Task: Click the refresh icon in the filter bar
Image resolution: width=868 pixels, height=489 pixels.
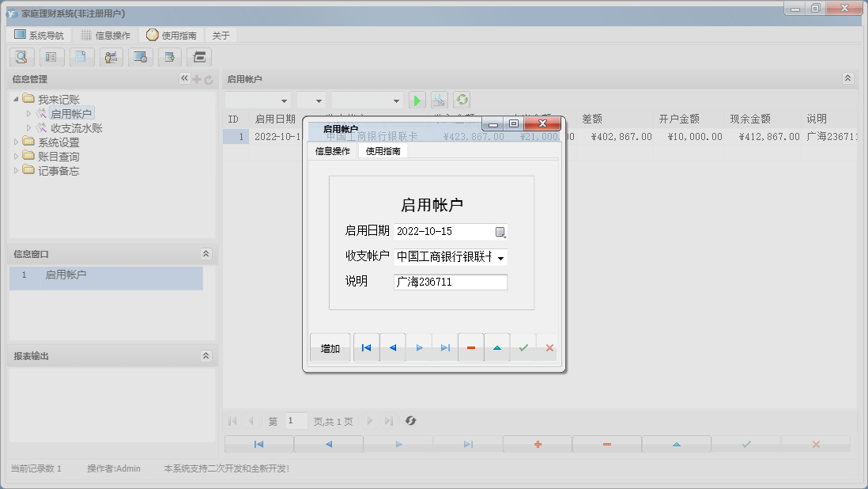Action: pyautogui.click(x=462, y=99)
